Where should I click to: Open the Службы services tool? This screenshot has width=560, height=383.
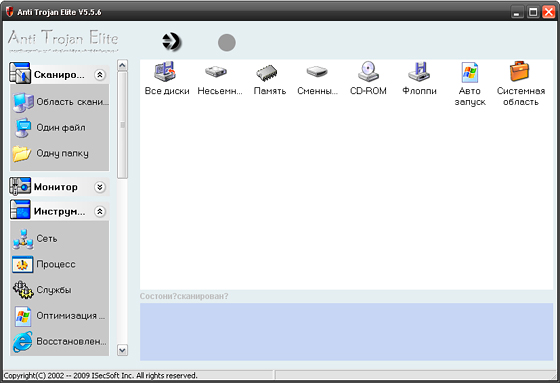(42, 290)
